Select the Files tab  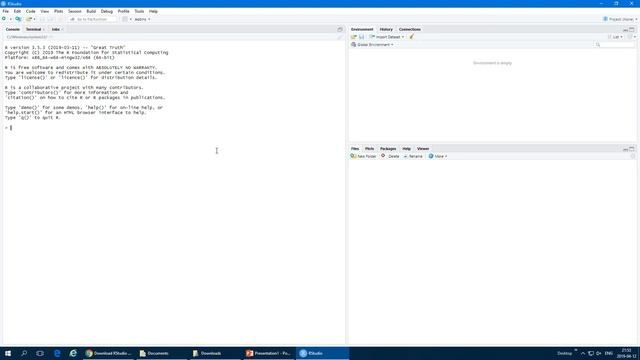[355, 149]
